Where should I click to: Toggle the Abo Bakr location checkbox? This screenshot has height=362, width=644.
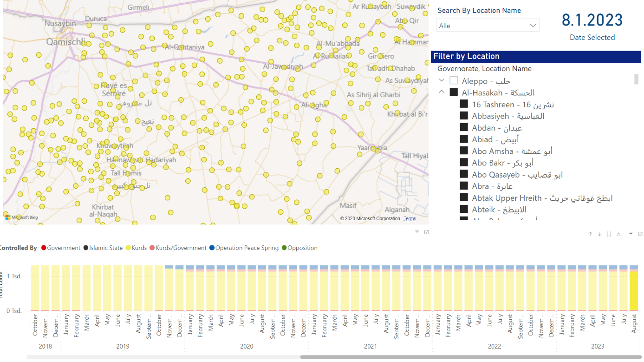(x=464, y=163)
